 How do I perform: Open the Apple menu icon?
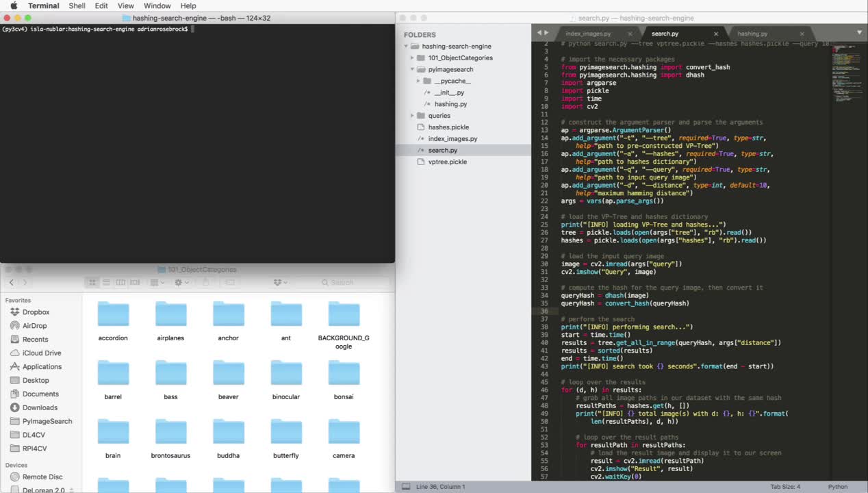tap(13, 5)
